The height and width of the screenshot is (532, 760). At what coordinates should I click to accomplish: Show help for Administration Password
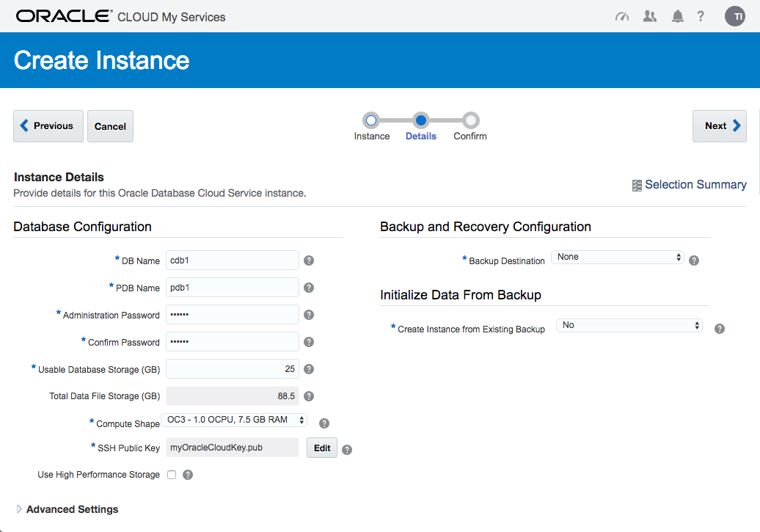[x=309, y=315]
